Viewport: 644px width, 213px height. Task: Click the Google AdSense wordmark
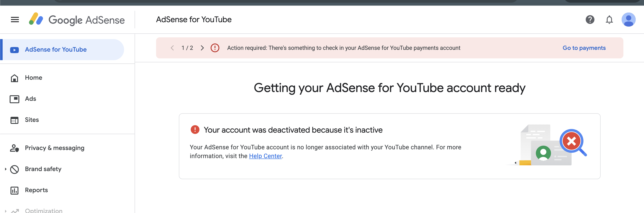[87, 20]
